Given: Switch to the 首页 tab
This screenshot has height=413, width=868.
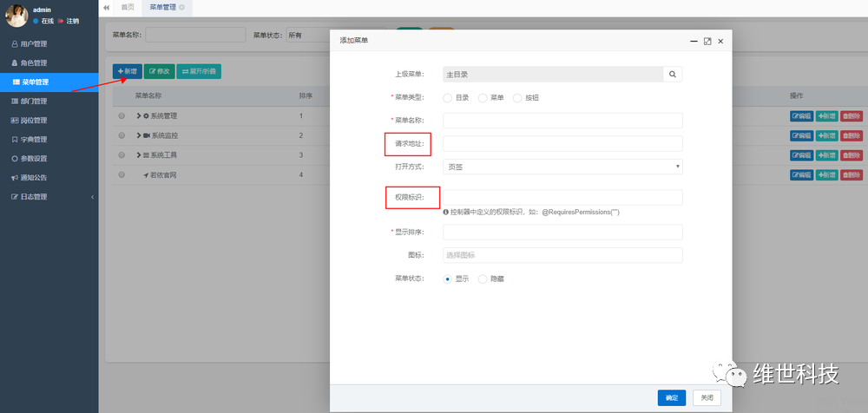Looking at the screenshot, I should point(128,7).
